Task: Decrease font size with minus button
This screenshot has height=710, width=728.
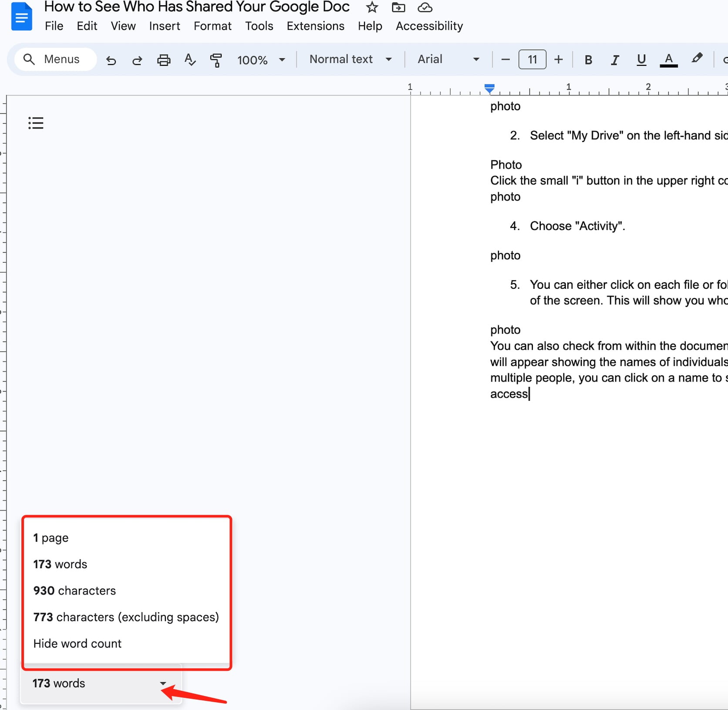Action: [x=506, y=59]
